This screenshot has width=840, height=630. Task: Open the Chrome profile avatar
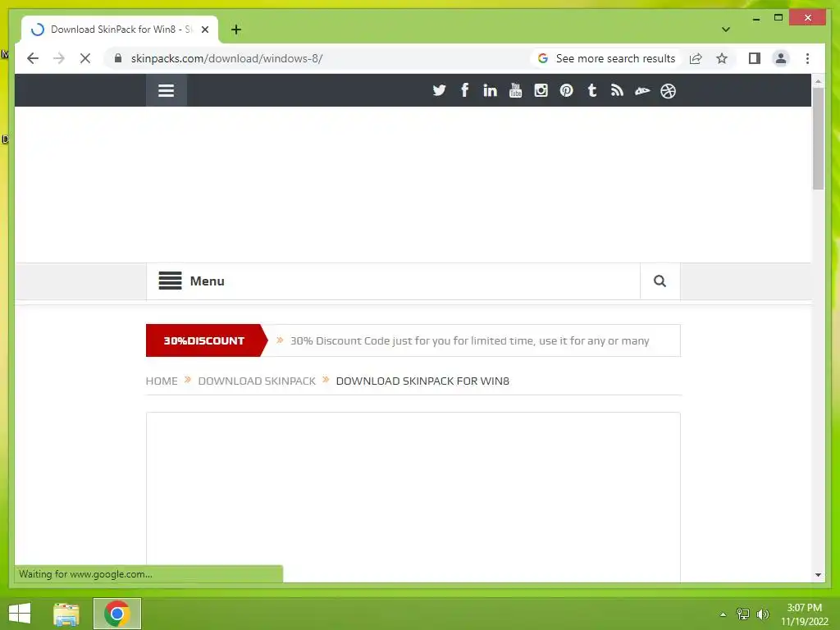(x=781, y=58)
